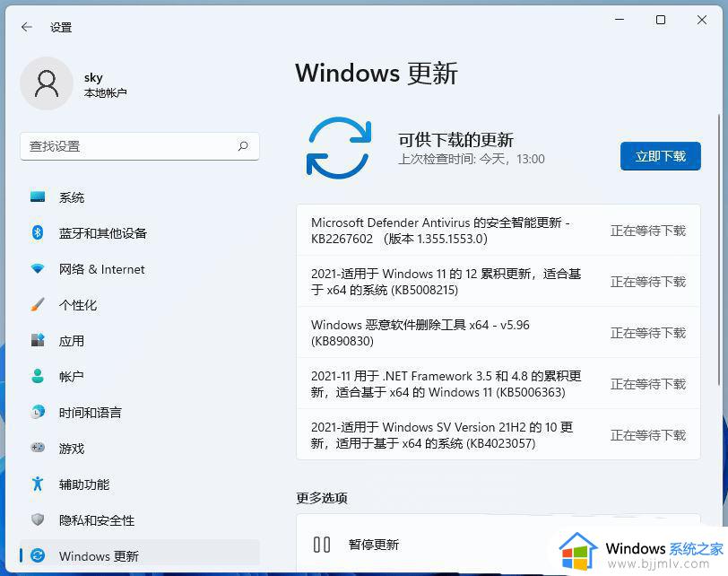The image size is (728, 576).
Task: Click the large blue sync arrows icon
Action: coord(339,148)
